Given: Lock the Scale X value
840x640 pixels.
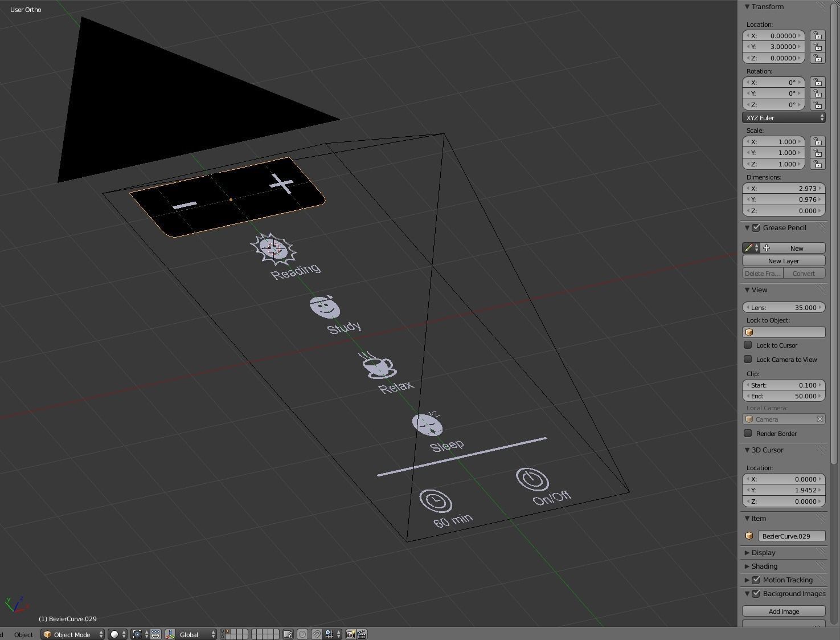Looking at the screenshot, I should 818,141.
